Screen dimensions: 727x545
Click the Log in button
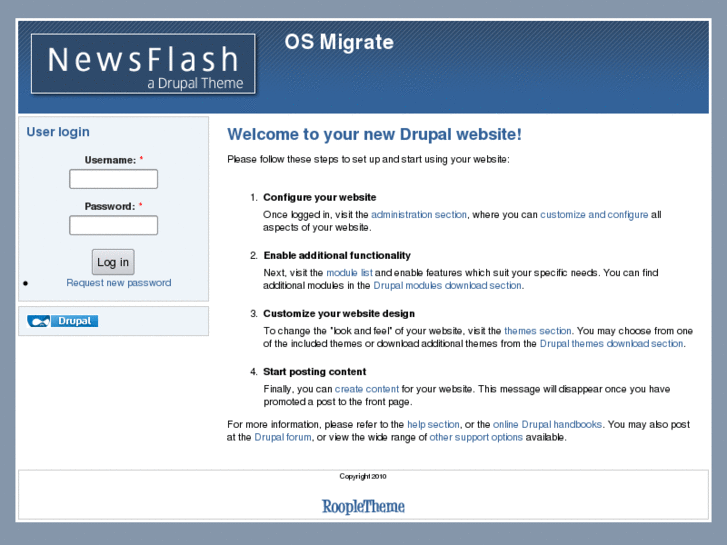(113, 262)
